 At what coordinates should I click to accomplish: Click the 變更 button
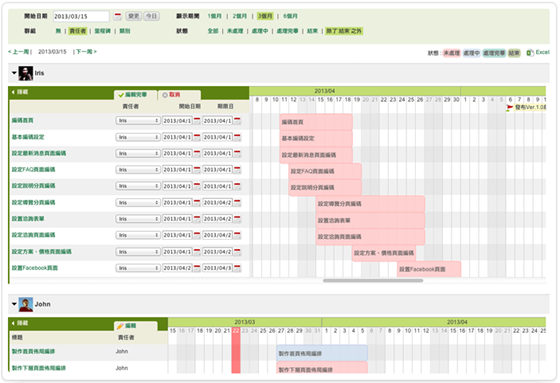click(134, 16)
